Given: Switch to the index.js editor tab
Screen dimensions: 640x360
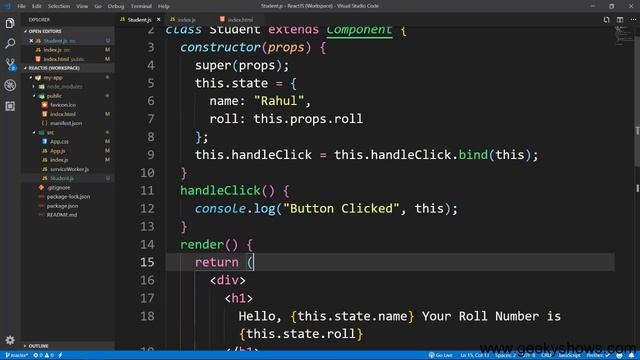Looking at the screenshot, I should point(186,20).
